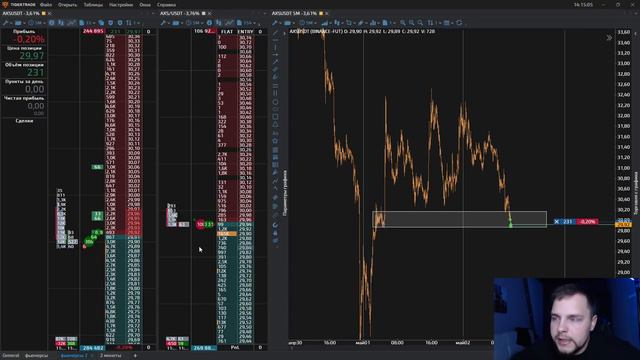Image resolution: width=640 pixels, height=360 pixels.
Task: Open left order book settings wrench icon
Action: [x=5, y=23]
